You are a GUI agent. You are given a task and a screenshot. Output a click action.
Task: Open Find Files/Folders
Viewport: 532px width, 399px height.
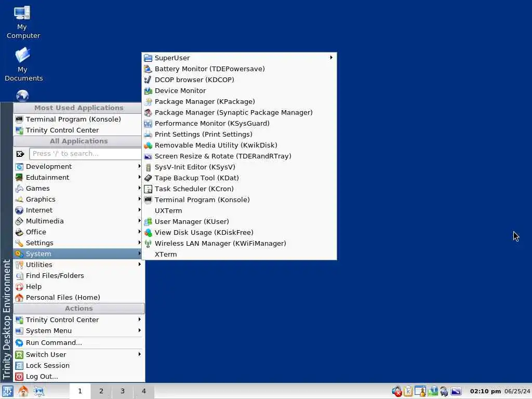pyautogui.click(x=79, y=275)
